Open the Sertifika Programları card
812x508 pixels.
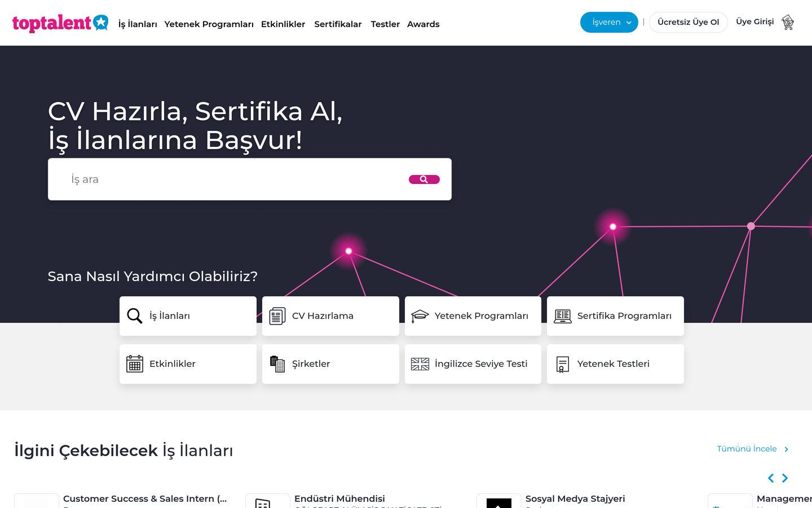(x=615, y=316)
